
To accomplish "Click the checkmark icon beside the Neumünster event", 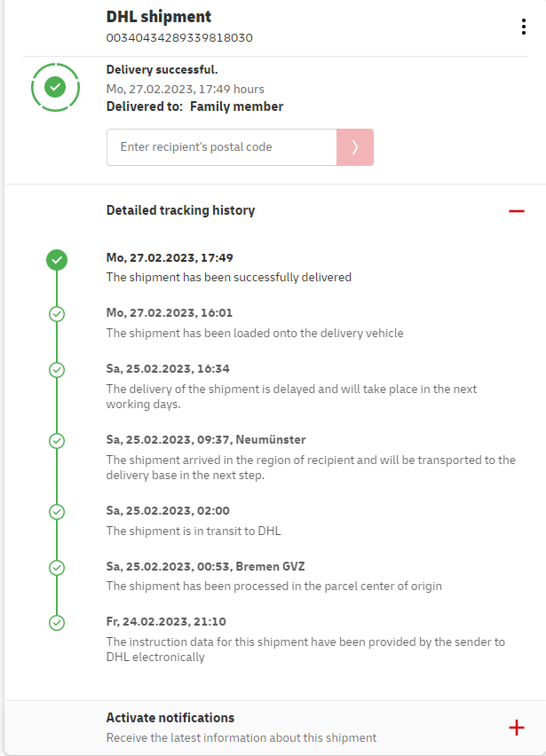I will pos(57,440).
